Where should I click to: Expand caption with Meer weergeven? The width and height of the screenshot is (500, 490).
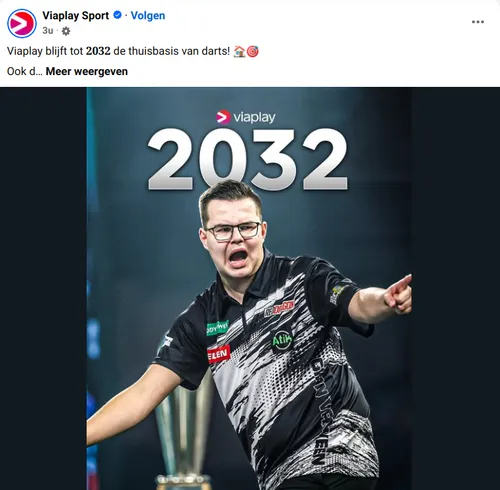coord(87,71)
